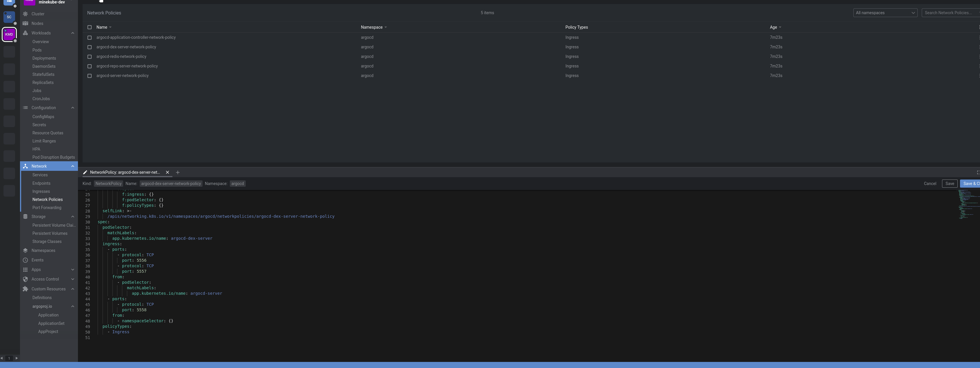Screen dimensions: 980x368
Task: Open the Pods menu item
Action: (37, 50)
